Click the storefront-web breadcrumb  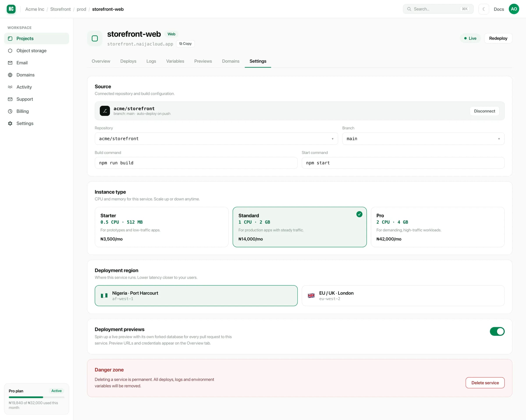coord(108,9)
